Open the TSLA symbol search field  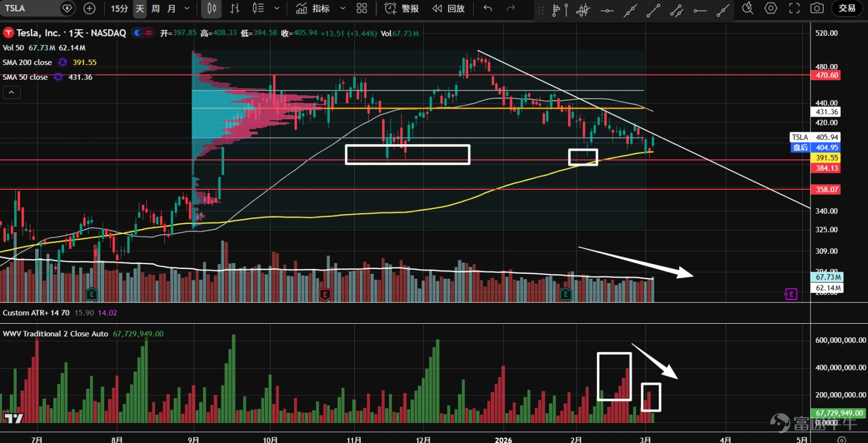click(30, 8)
